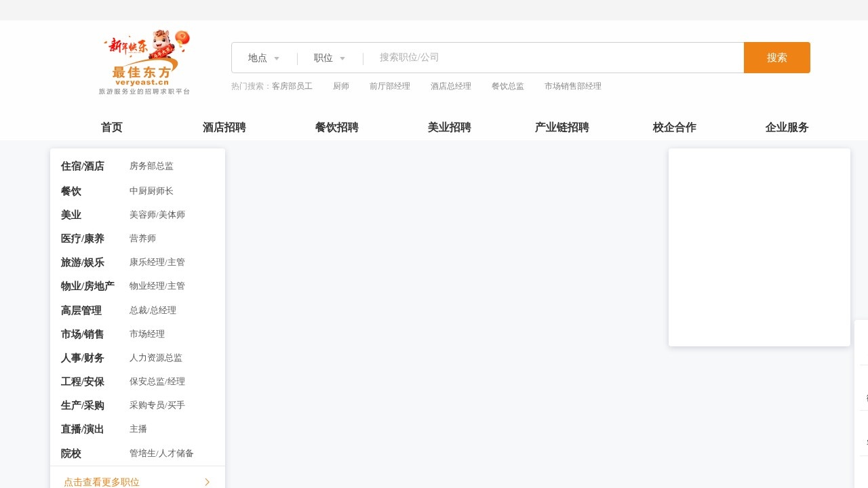
Task: Open the 厨师 hot search link
Action: [341, 86]
